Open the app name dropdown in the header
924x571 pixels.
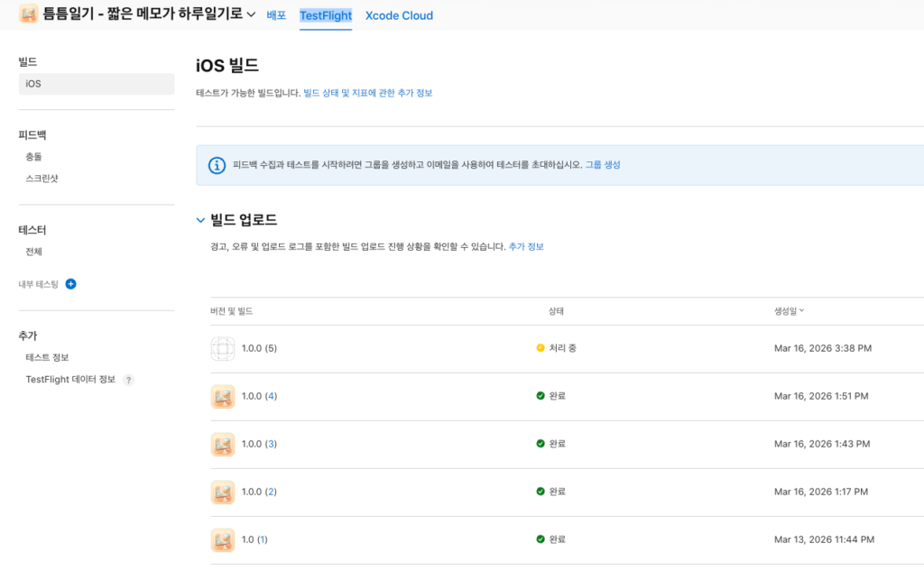coord(251,15)
